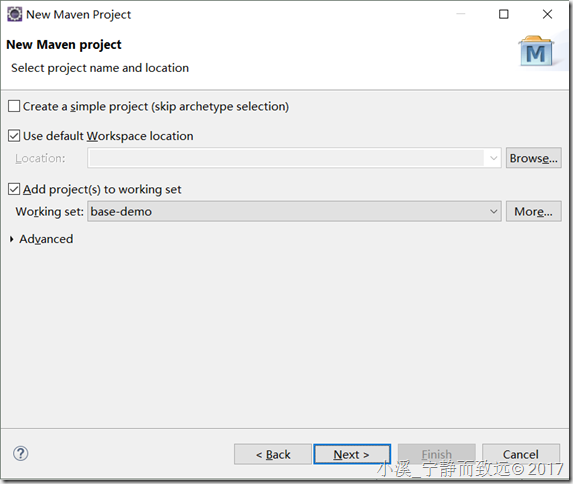Image resolution: width=573 pixels, height=484 pixels.
Task: Click Browse... button for location
Action: pyautogui.click(x=534, y=158)
